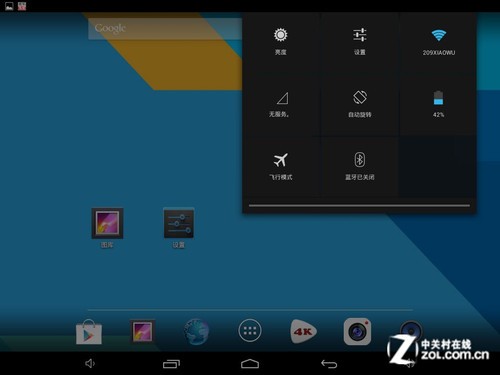This screenshot has height=375, width=500.
Task: Open the all apps drawer button
Action: [250, 331]
